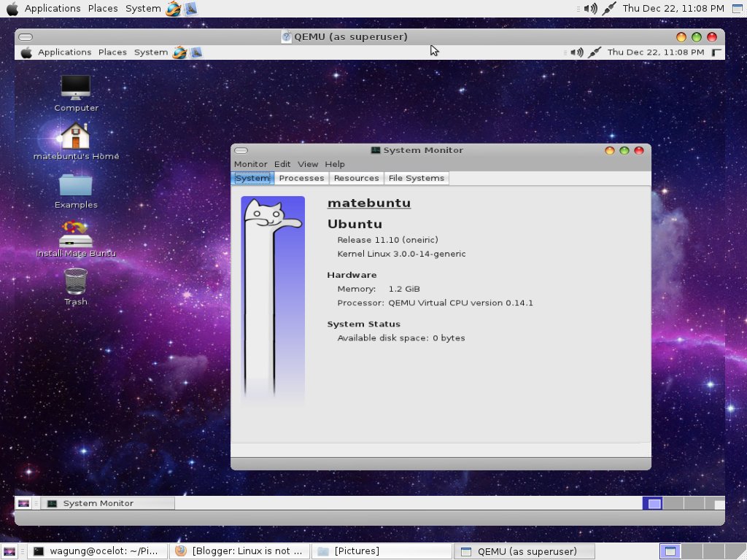Open the window menu pill on System Monitor title bar
The width and height of the screenshot is (747, 560).
pyautogui.click(x=241, y=150)
